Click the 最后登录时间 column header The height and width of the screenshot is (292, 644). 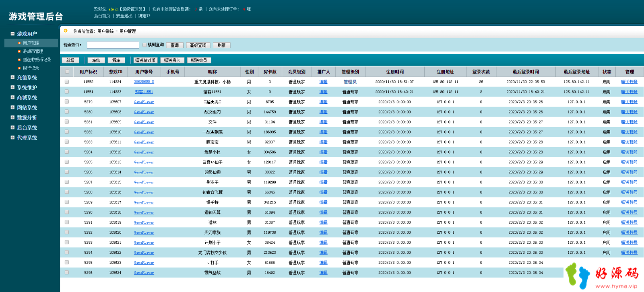526,72
